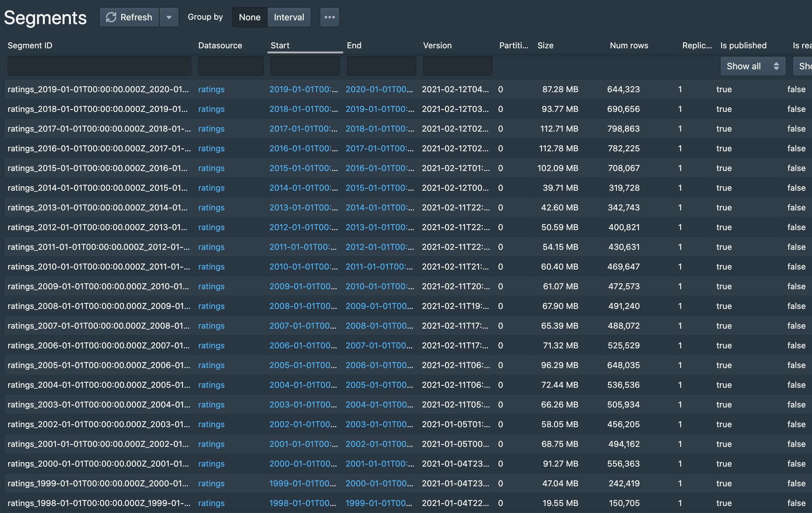Click start date 2007-01-01T00 link

[x=303, y=326]
